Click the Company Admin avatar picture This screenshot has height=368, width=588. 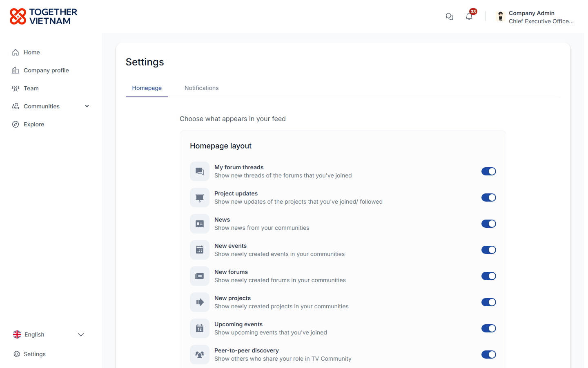[501, 16]
